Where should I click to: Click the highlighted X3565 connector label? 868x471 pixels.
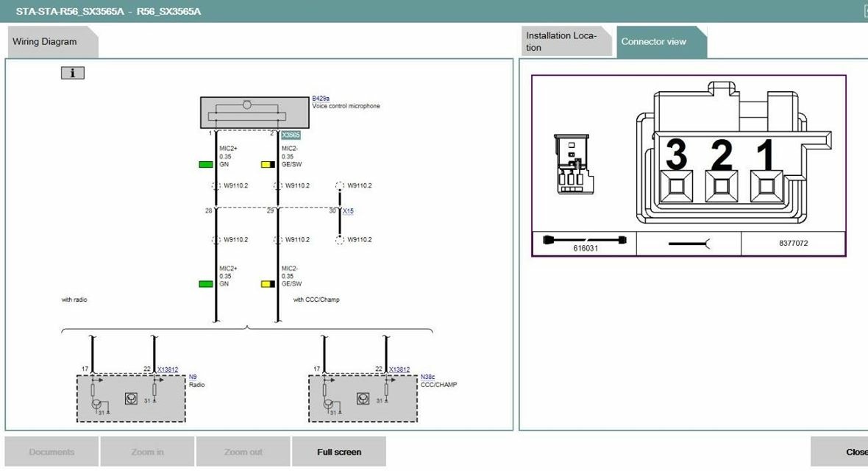click(x=291, y=135)
